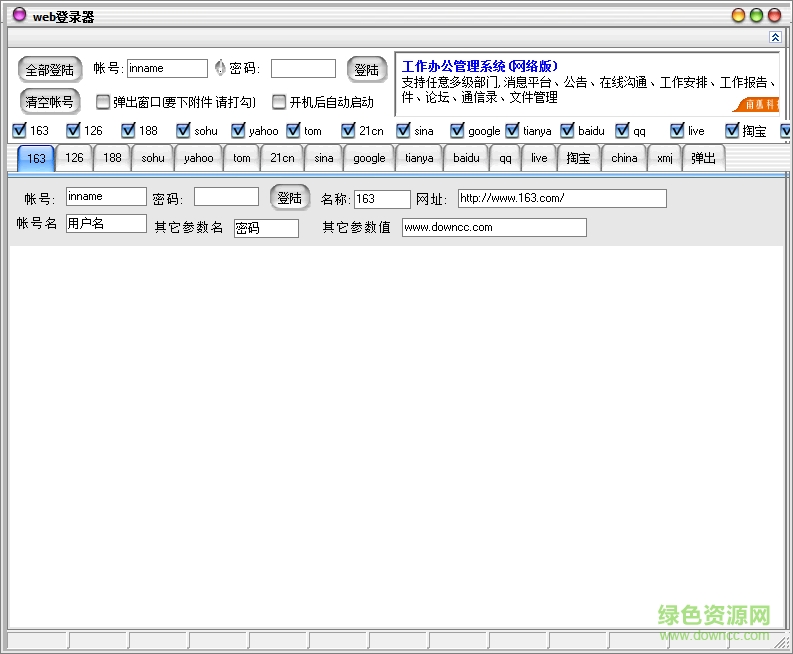Image resolution: width=793 pixels, height=654 pixels.
Task: Select the 弹出 tab
Action: pos(703,158)
